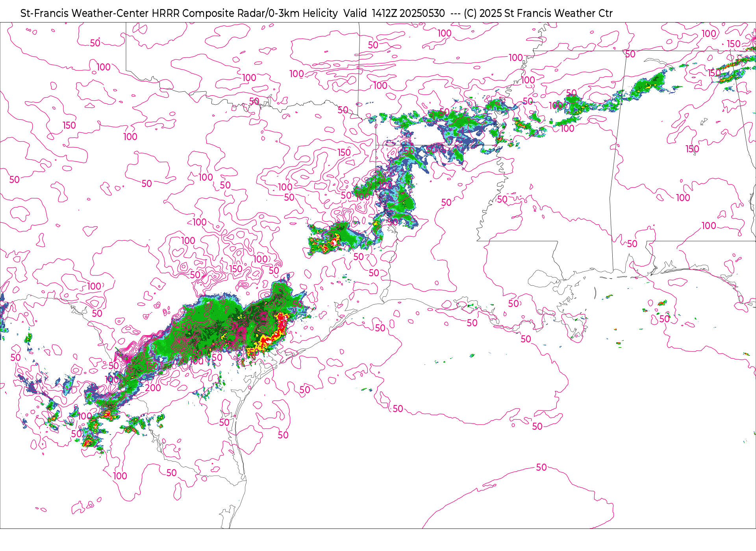
Task: Click the '(C) 2025 St Francis Weather Ctr' copyright text
Action: (x=538, y=13)
